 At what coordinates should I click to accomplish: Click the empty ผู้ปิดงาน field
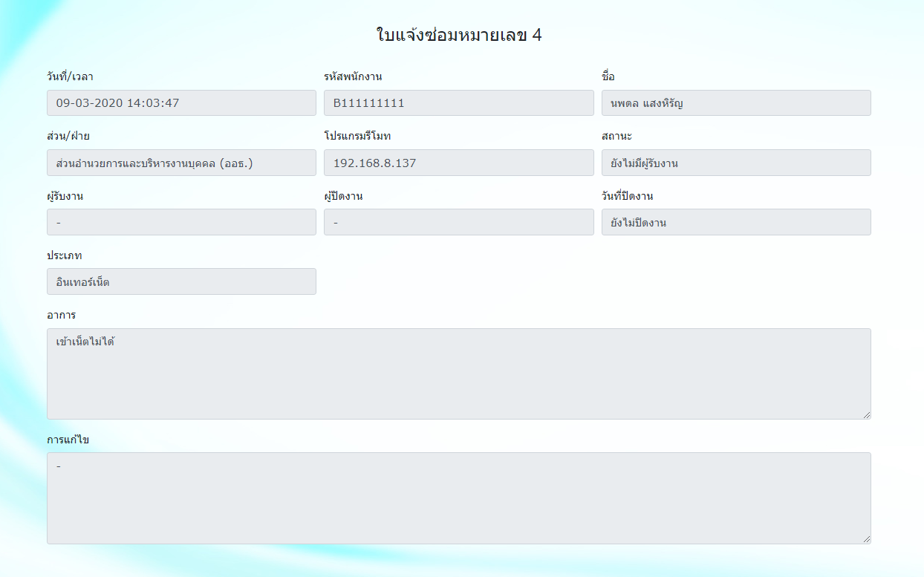(459, 222)
